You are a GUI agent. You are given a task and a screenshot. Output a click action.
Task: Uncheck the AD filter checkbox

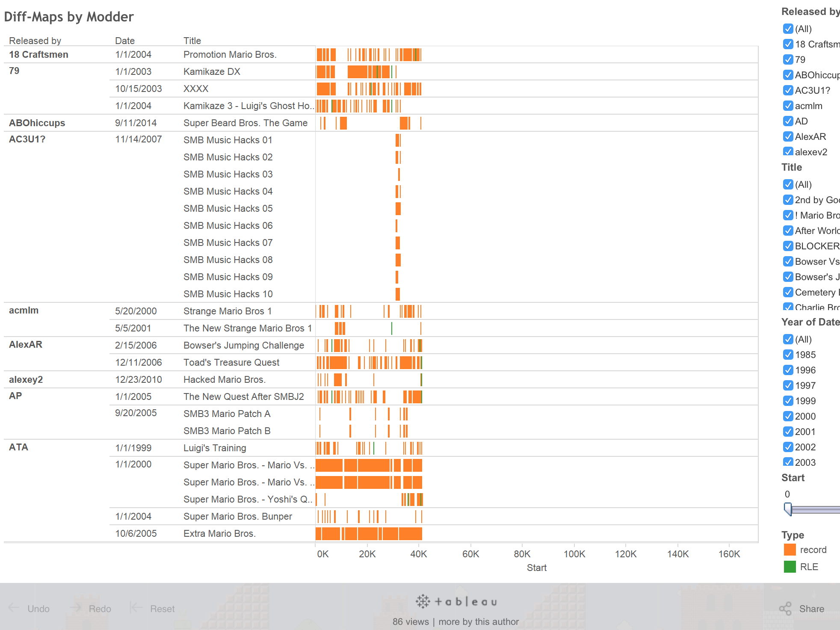(788, 121)
